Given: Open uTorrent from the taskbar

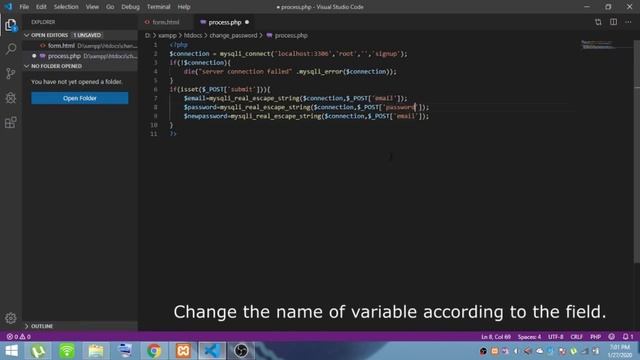Looking at the screenshot, I should tap(38, 351).
